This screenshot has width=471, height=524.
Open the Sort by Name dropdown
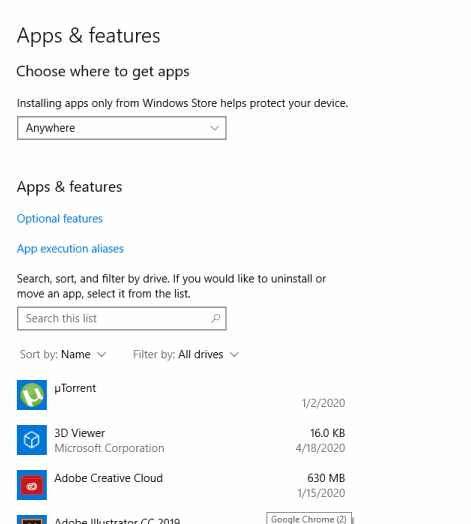point(63,354)
